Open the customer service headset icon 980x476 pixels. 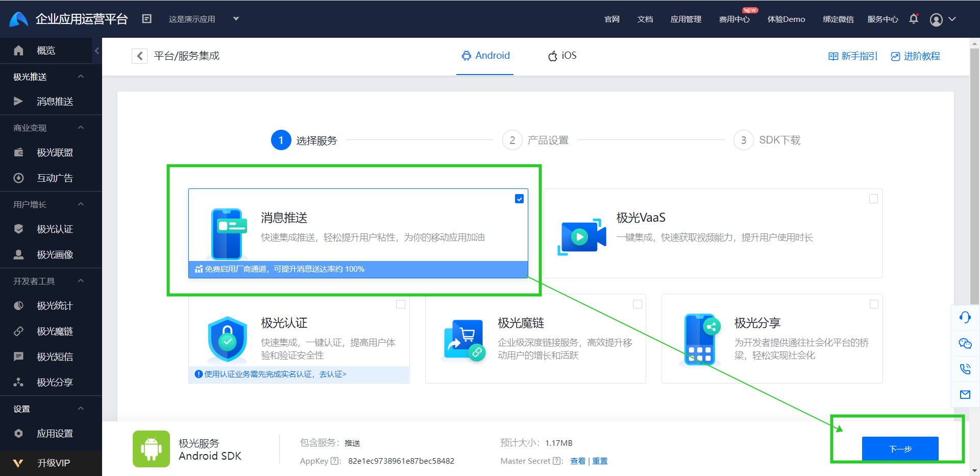coord(965,318)
